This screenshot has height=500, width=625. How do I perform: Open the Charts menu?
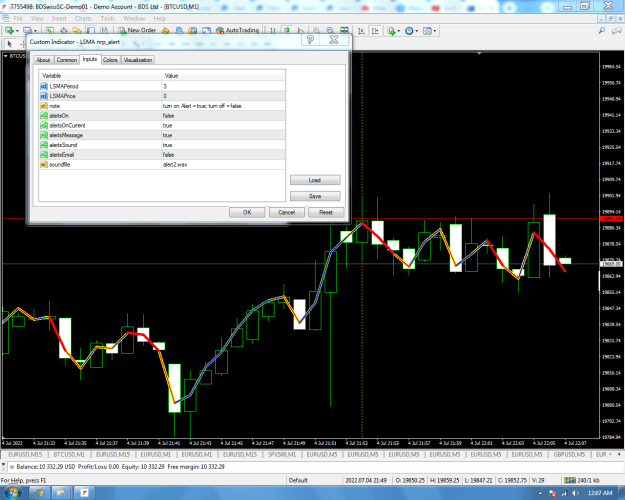(x=83, y=18)
